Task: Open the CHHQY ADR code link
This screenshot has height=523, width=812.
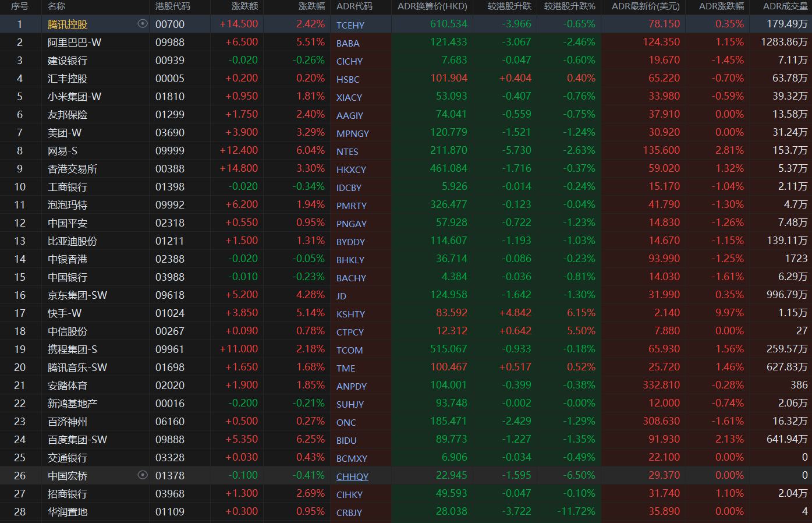Action: click(352, 476)
